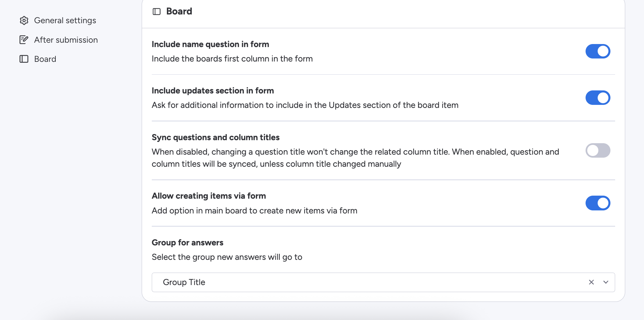Click Include name question in form label
644x320 pixels.
pos(210,44)
